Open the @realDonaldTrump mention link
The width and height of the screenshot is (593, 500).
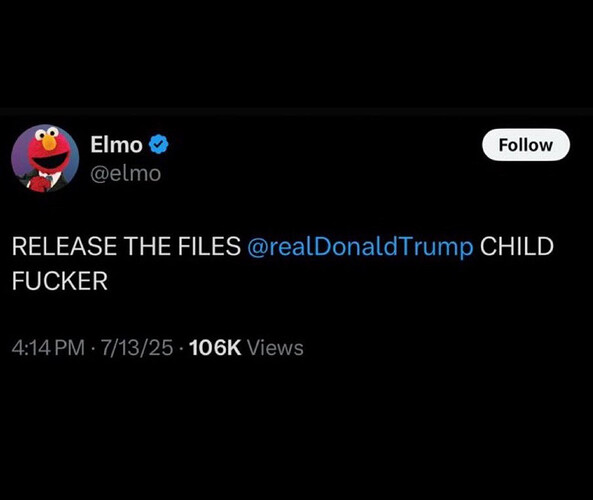pyautogui.click(x=360, y=246)
